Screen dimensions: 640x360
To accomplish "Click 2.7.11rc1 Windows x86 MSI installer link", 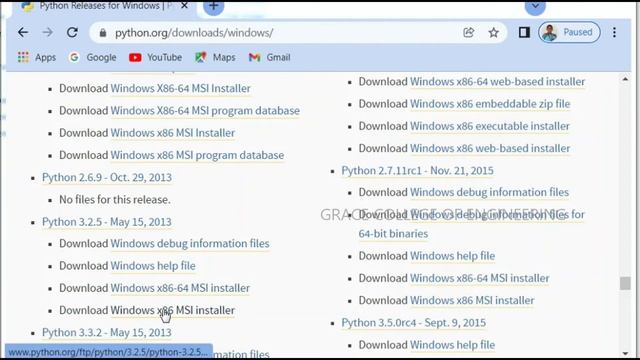I will (472, 300).
